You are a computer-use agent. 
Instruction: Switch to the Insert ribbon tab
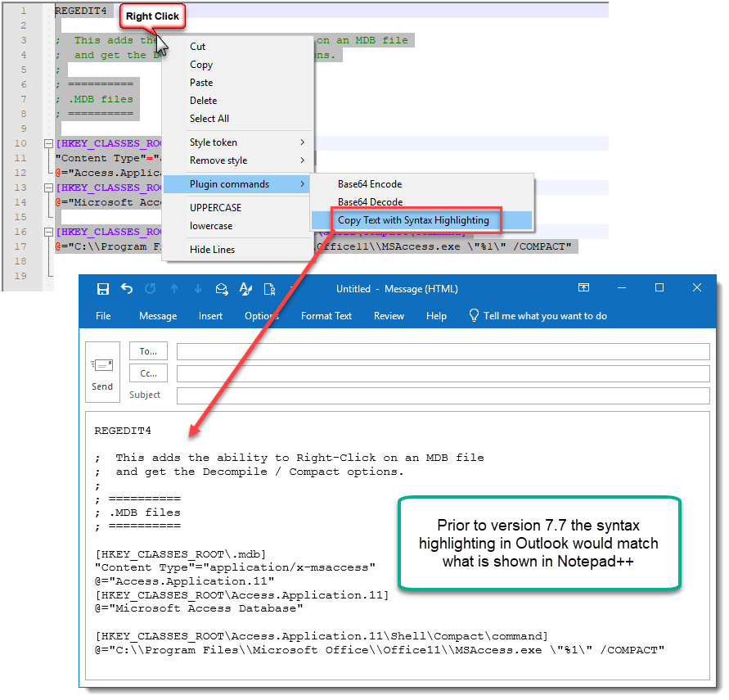210,316
